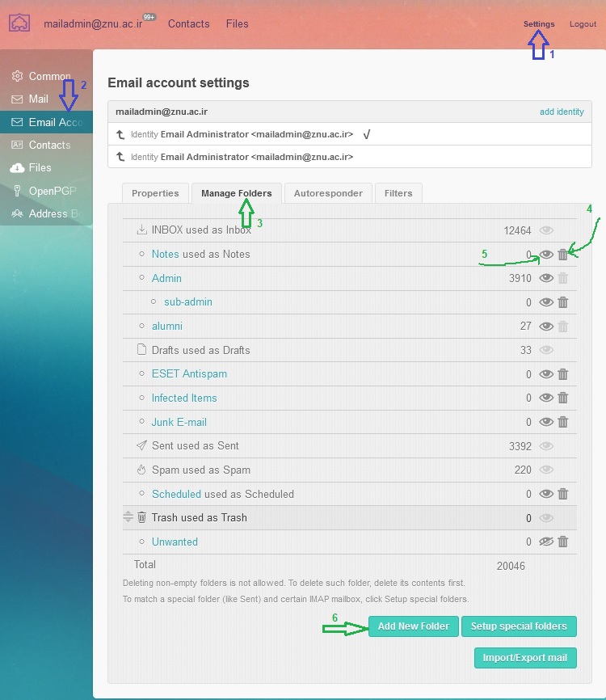Click the app logo icon in header
Screen dimensions: 606x700
pos(19,23)
